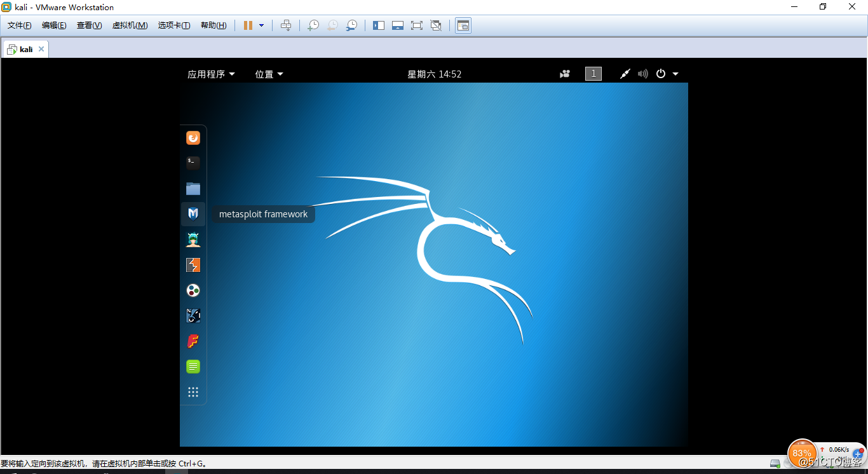Click the metasploit framework tooltip label

pyautogui.click(x=263, y=214)
